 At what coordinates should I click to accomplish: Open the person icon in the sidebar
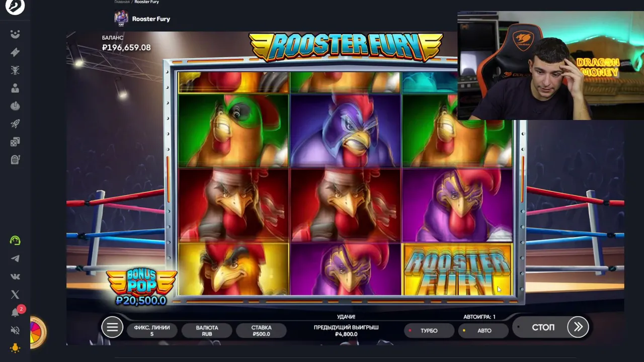(15, 88)
